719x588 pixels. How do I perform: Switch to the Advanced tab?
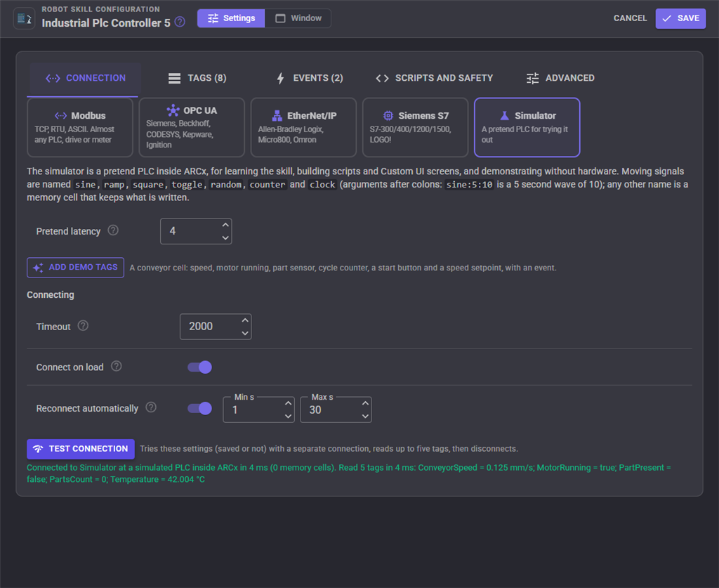click(560, 79)
